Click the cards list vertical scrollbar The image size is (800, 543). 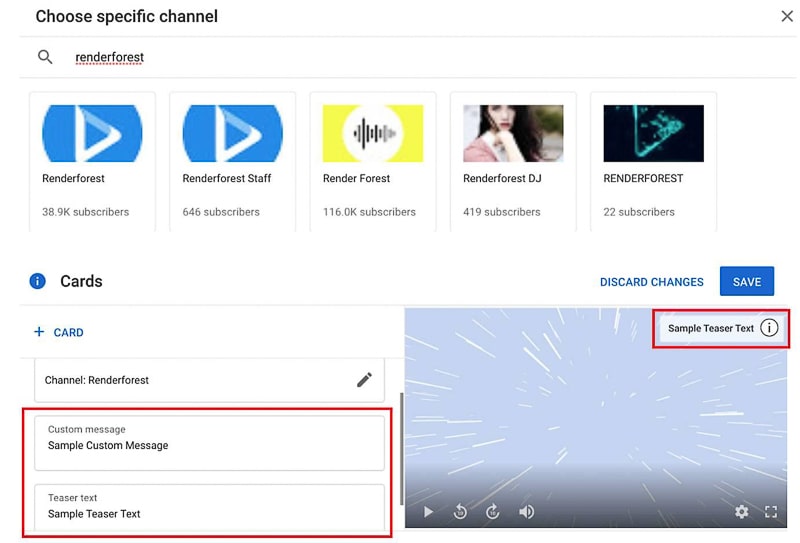pyautogui.click(x=402, y=449)
